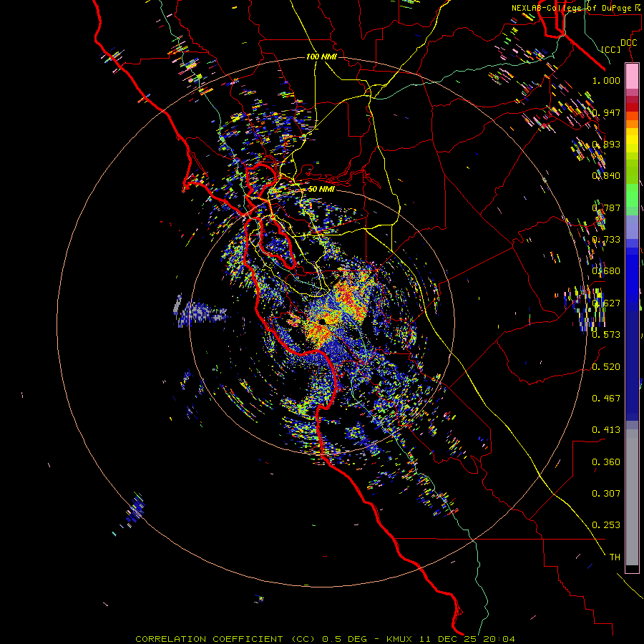This screenshot has width=644, height=644.
Task: Click the 100 NMI range ring label
Action: coord(321,57)
